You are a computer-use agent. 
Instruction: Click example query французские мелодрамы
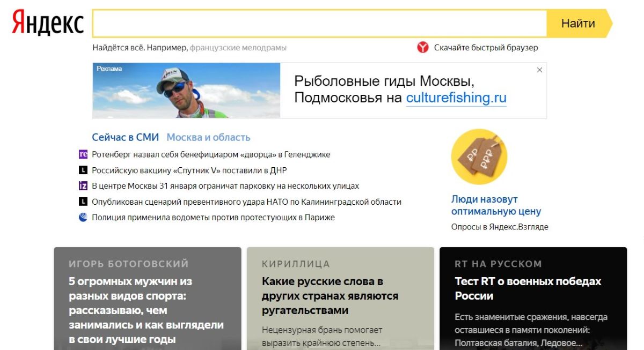click(x=238, y=47)
